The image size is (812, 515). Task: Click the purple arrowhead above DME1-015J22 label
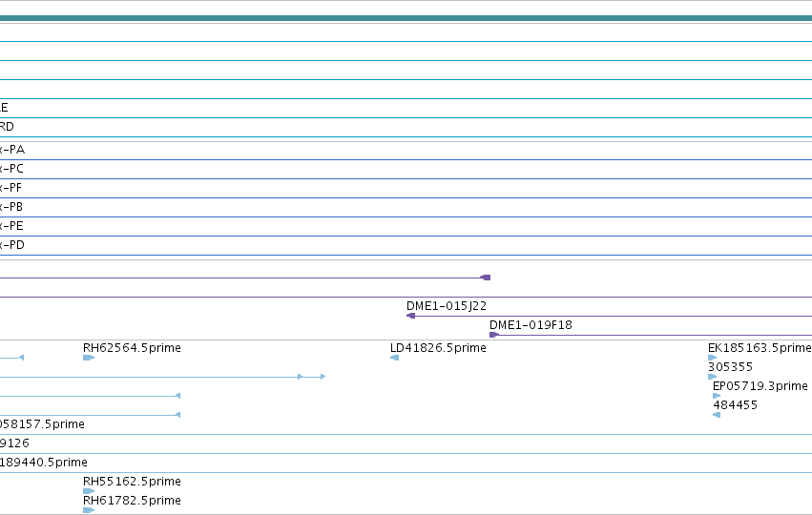[486, 278]
